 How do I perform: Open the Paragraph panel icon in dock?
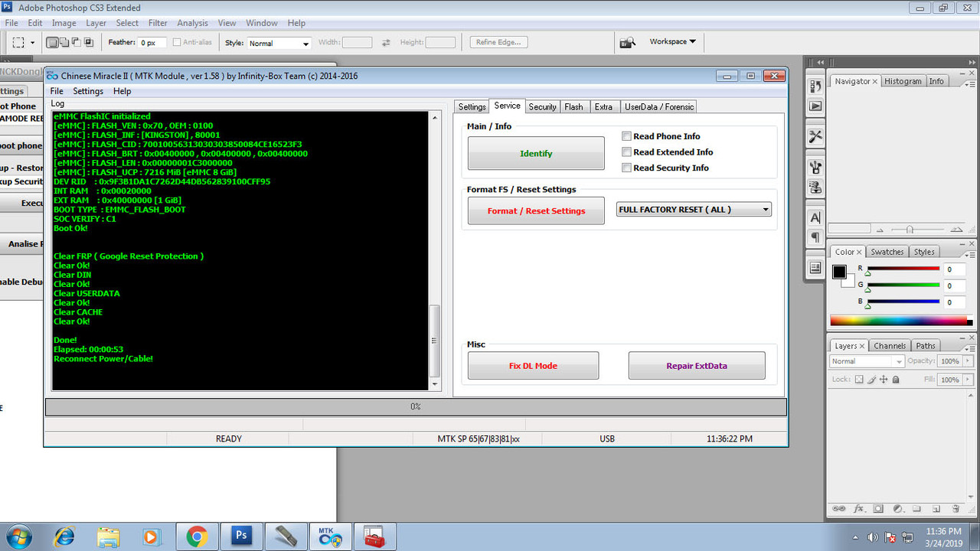coord(815,236)
